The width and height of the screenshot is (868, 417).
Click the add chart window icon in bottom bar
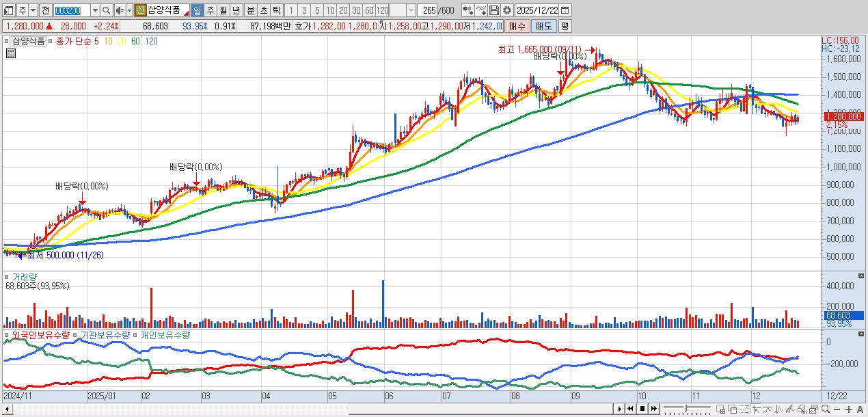pos(720,409)
